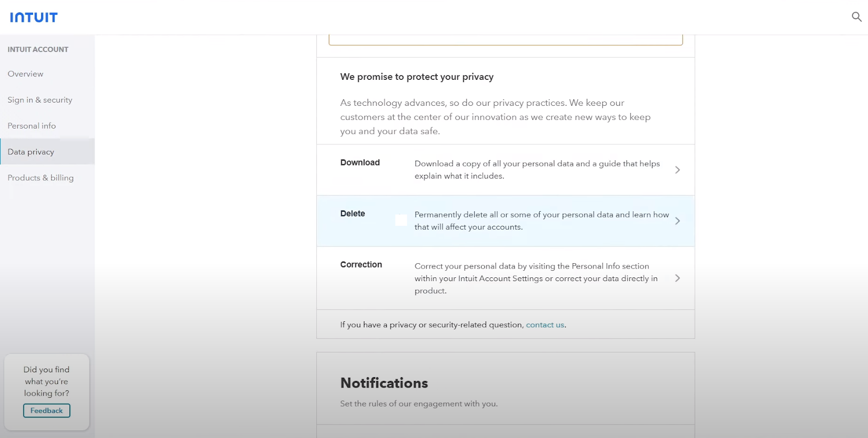Click Correction description about Personal Info section

click(536, 278)
